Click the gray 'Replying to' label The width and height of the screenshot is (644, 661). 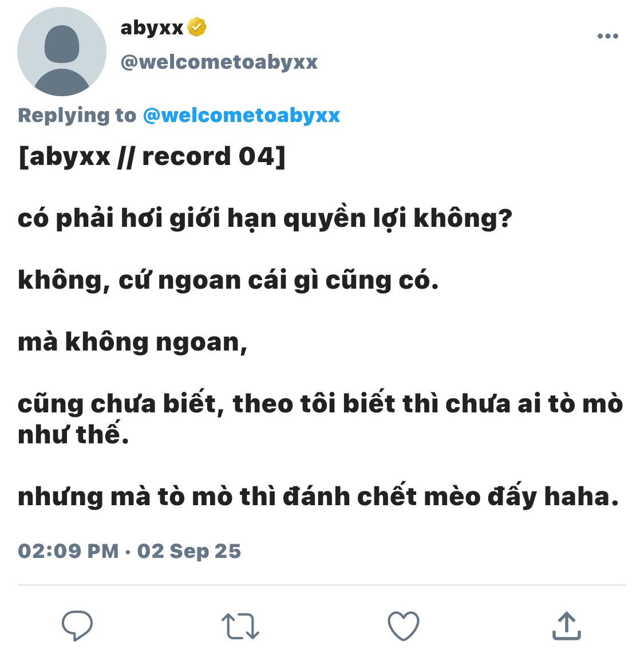click(77, 116)
